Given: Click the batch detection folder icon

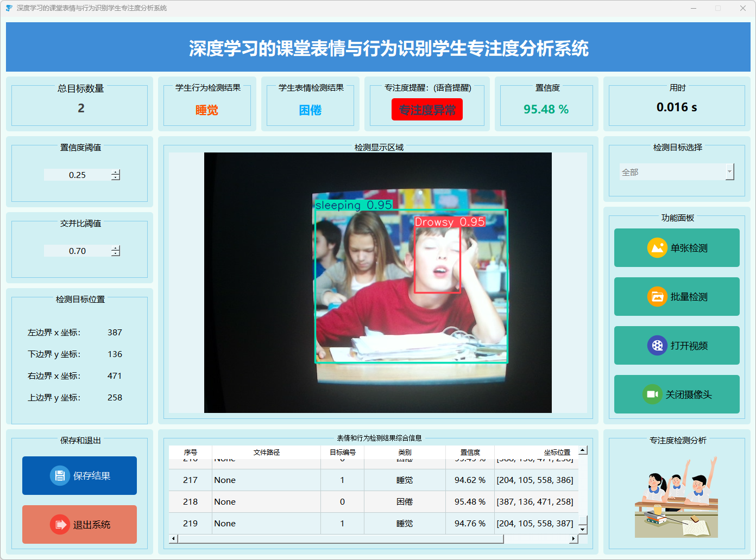Looking at the screenshot, I should [657, 297].
